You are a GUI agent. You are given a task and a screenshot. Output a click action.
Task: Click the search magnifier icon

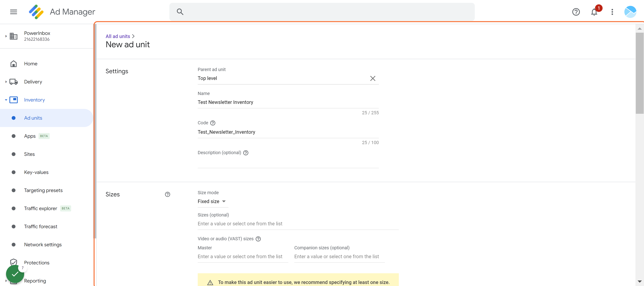(180, 12)
